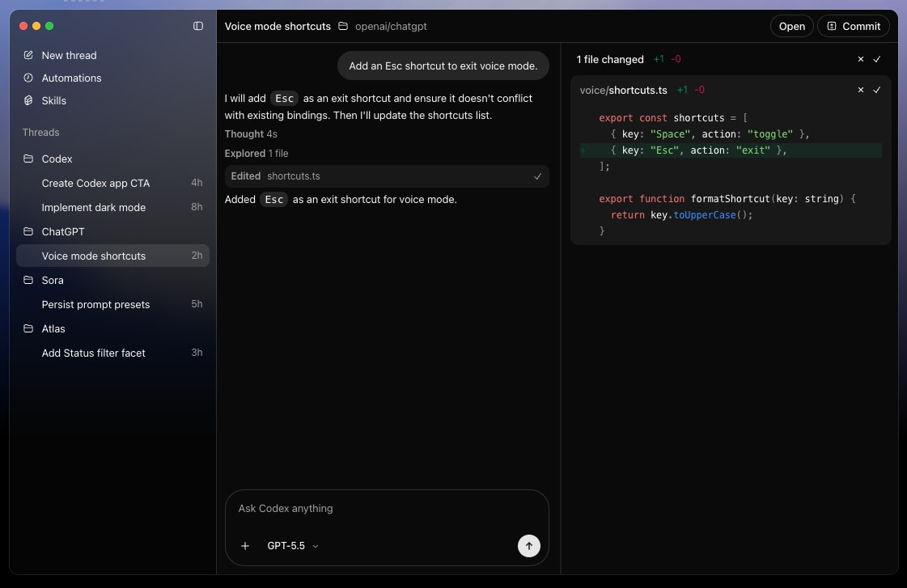This screenshot has width=907, height=588.
Task: Go to Skills
Action: click(53, 100)
